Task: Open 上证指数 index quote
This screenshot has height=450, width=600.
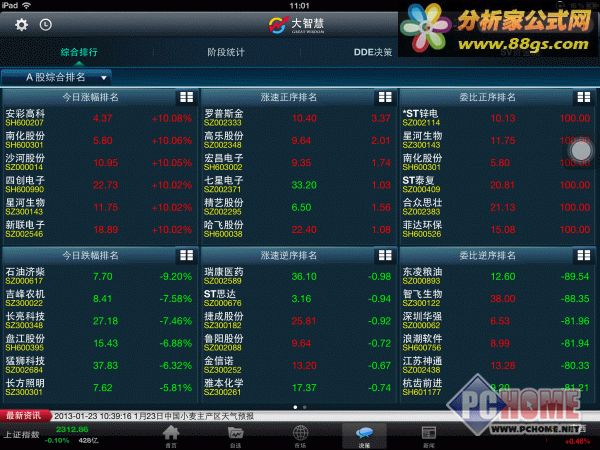Action: (50, 435)
